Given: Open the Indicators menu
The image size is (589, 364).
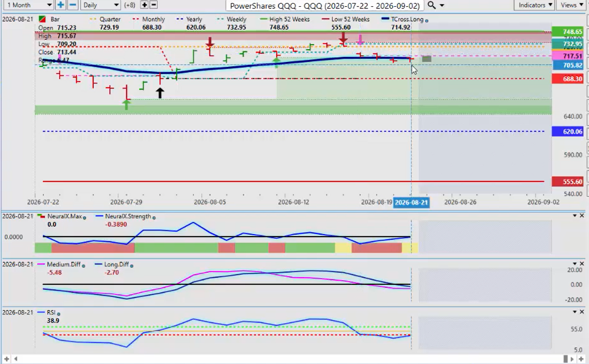Looking at the screenshot, I should pyautogui.click(x=534, y=5).
